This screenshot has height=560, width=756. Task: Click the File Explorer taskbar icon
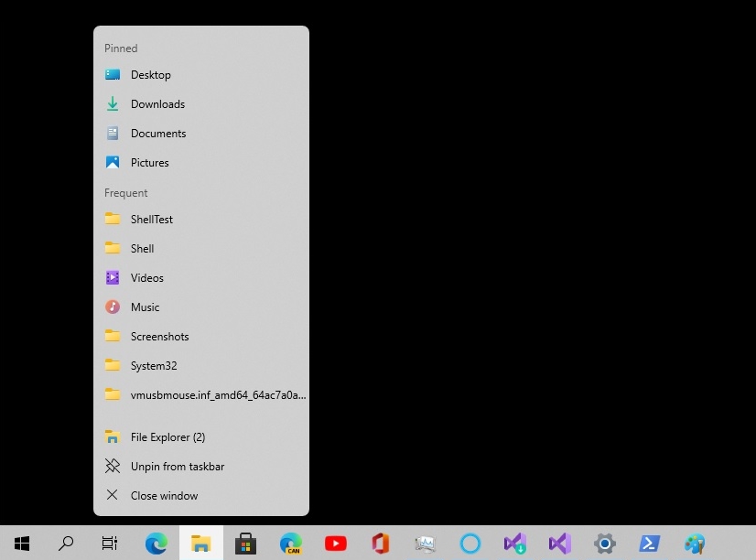201,544
